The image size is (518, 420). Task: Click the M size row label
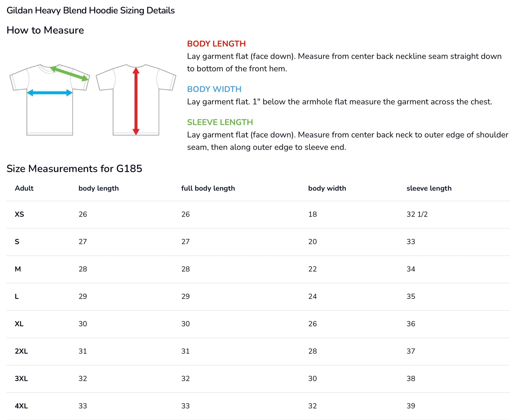click(x=18, y=269)
